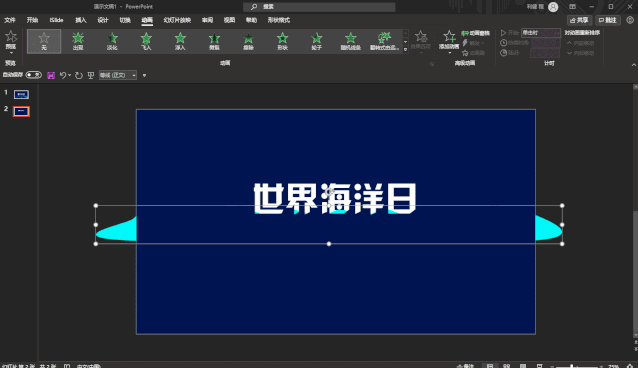Image resolution: width=638 pixels, height=368 pixels.
Task: Click the 批注 (Comments) button
Action: point(607,20)
